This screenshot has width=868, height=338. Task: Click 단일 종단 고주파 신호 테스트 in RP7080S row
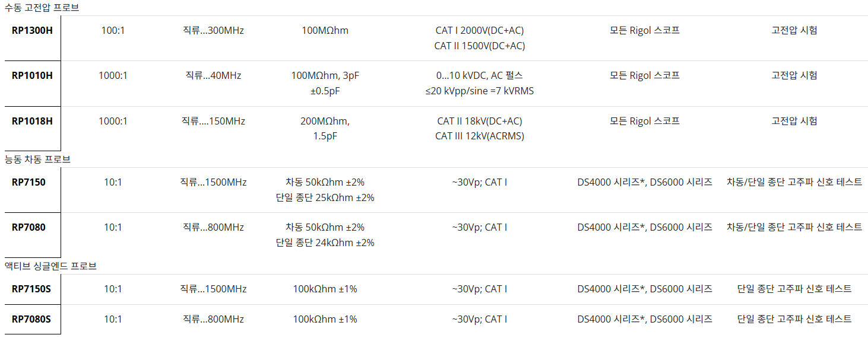794,319
